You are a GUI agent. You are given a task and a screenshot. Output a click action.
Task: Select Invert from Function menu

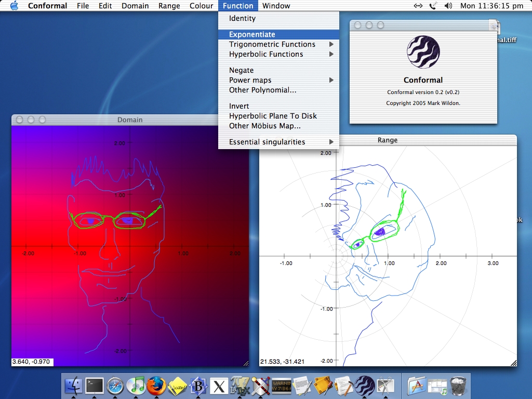point(278,106)
